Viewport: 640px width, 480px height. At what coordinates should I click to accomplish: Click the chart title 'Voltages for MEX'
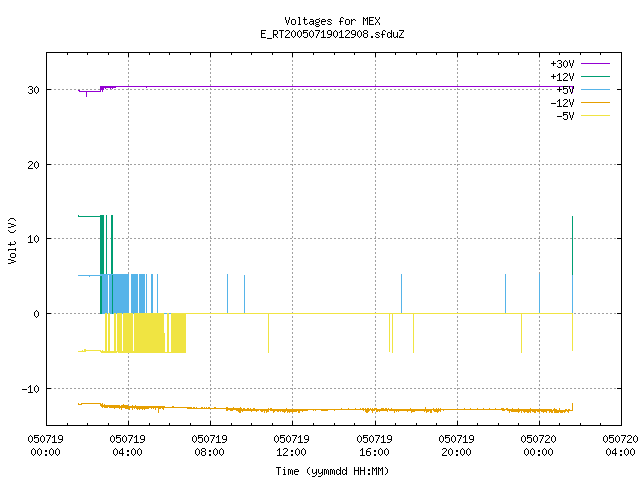click(332, 21)
